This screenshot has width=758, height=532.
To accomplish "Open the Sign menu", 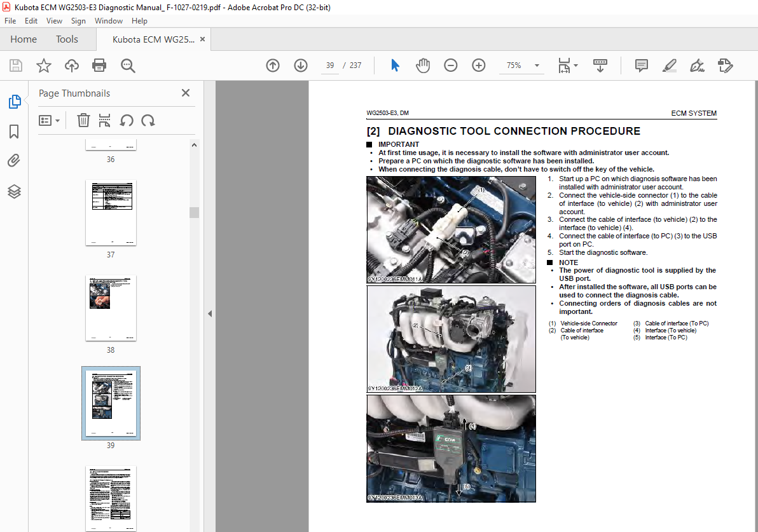I will (x=78, y=21).
